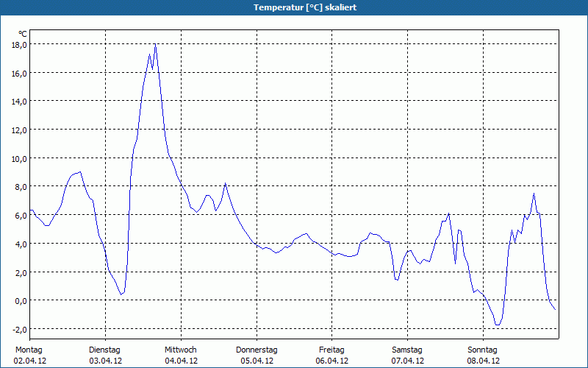Click the Samstag axis label
This screenshot has height=368, width=588.
407,350
